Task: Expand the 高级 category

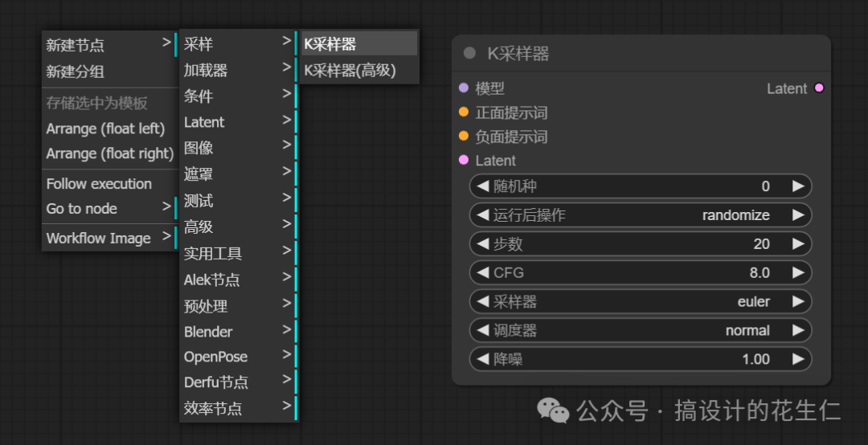Action: 240,227
